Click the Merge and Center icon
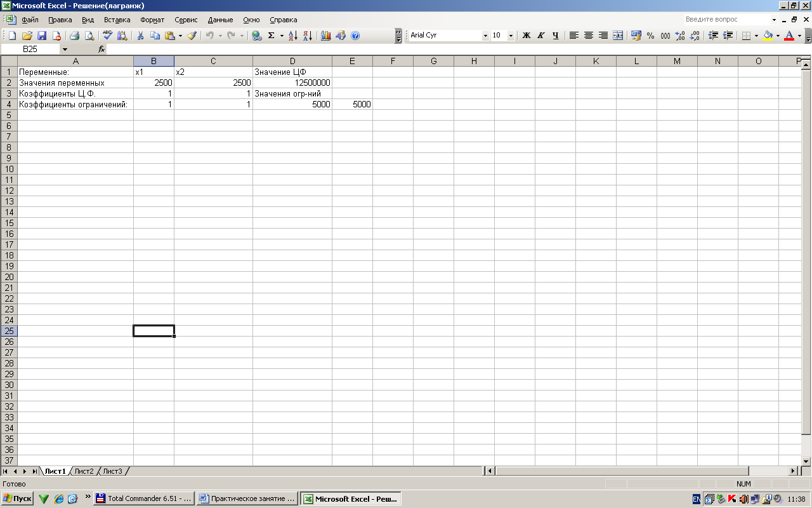 click(x=618, y=36)
